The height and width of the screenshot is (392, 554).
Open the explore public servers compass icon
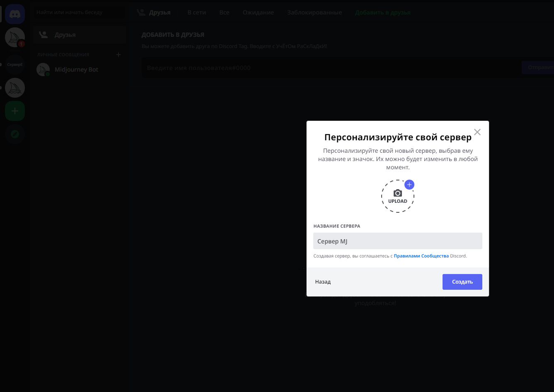[x=15, y=134]
